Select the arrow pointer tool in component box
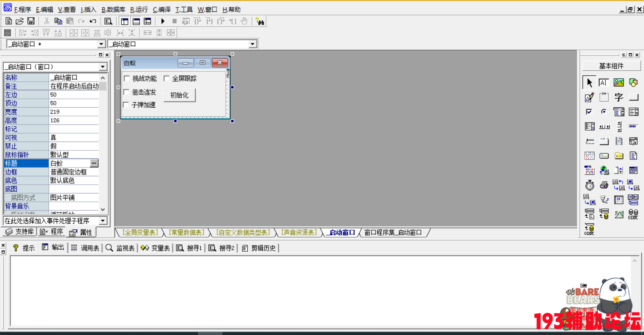644x335 pixels. click(589, 82)
